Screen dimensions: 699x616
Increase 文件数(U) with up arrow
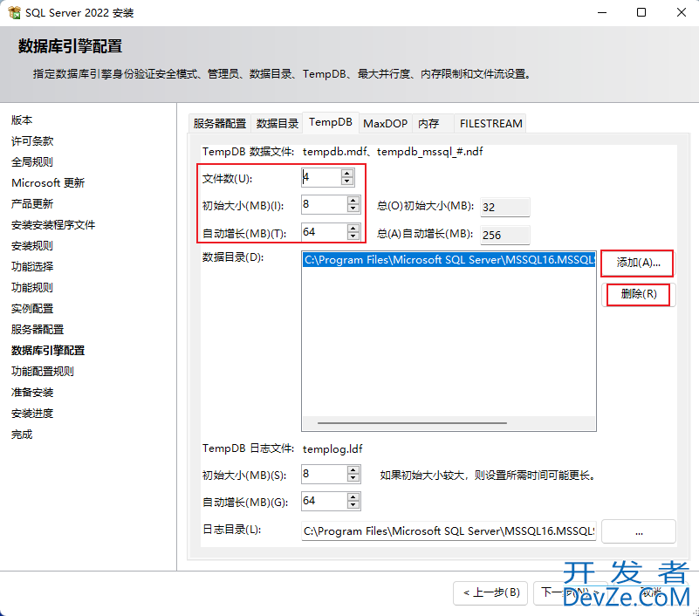tap(346, 174)
